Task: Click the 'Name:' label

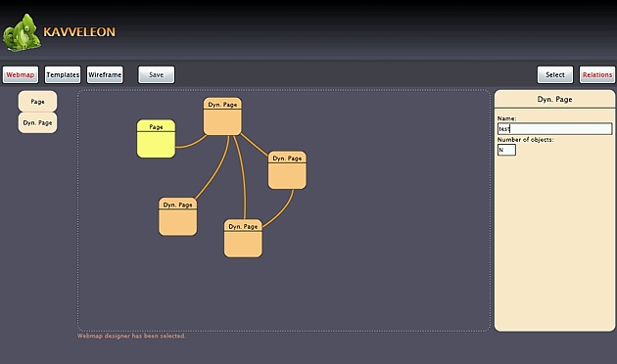Action: pyautogui.click(x=507, y=118)
